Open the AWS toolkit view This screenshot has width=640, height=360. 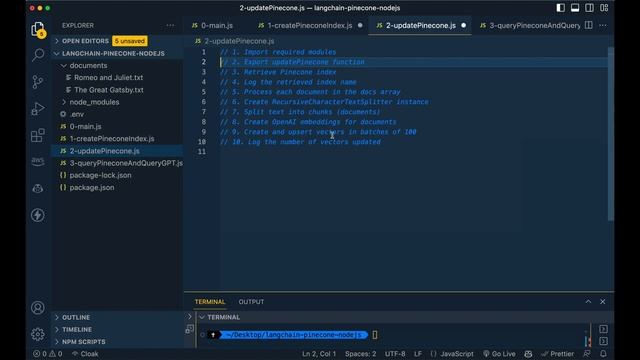tap(38, 161)
